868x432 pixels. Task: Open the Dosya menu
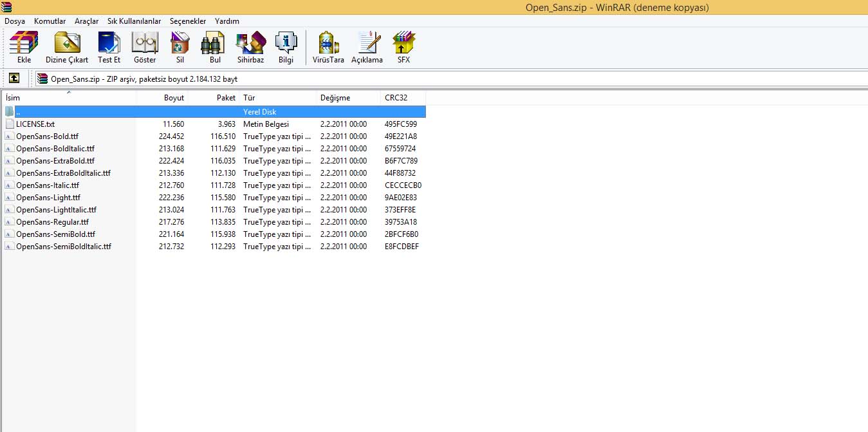tap(15, 21)
